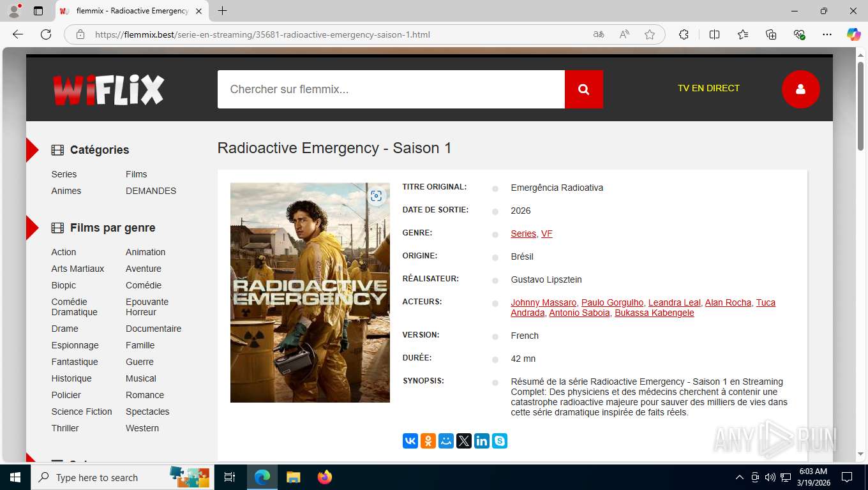Select the flemmix Radioactive Emergency tab
This screenshot has width=868, height=490.
pyautogui.click(x=131, y=11)
